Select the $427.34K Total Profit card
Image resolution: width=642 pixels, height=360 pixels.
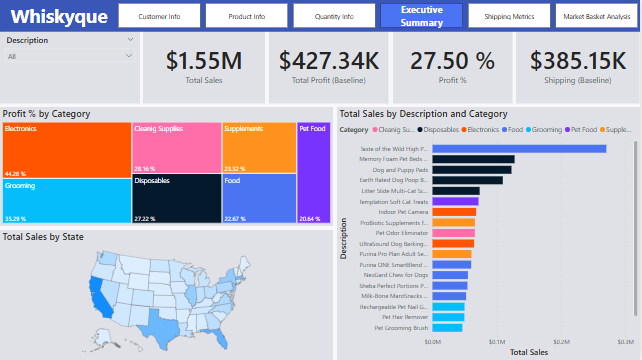pyautogui.click(x=329, y=68)
